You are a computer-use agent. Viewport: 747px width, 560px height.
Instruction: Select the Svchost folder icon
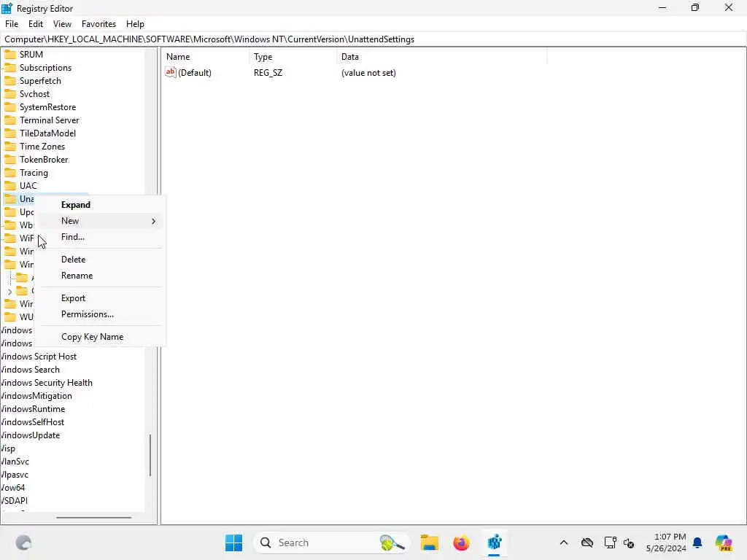(x=10, y=94)
